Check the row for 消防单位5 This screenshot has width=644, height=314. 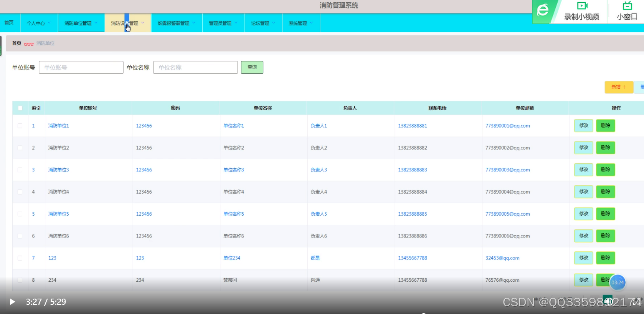[20, 214]
